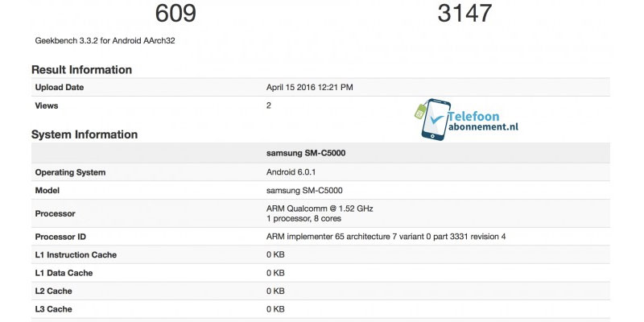Click the Upload Date label
Screen dimensions: 644x322
tap(60, 87)
